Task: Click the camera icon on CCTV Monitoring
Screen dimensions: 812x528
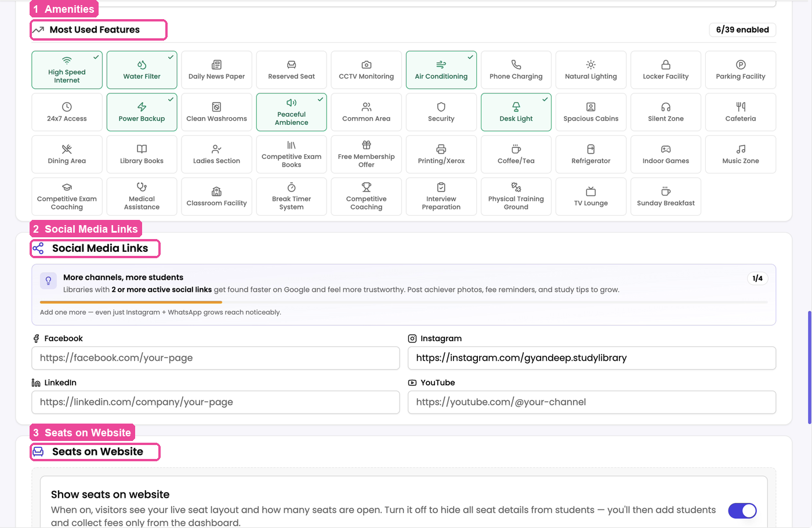Action: click(x=367, y=65)
